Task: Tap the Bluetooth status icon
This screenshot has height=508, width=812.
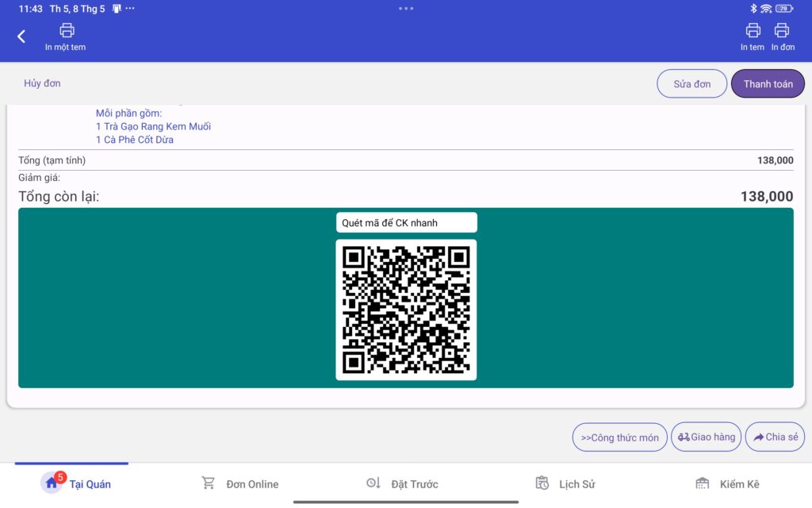Action: (753, 8)
